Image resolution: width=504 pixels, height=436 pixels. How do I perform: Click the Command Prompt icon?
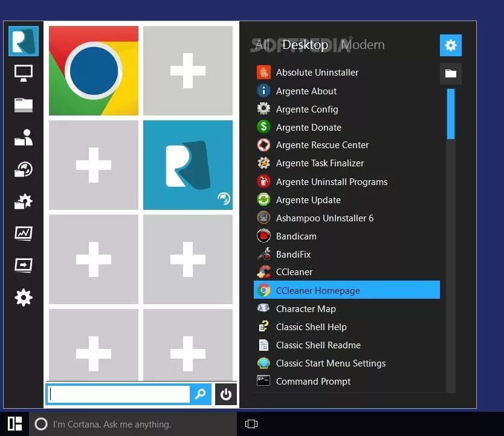[263, 381]
